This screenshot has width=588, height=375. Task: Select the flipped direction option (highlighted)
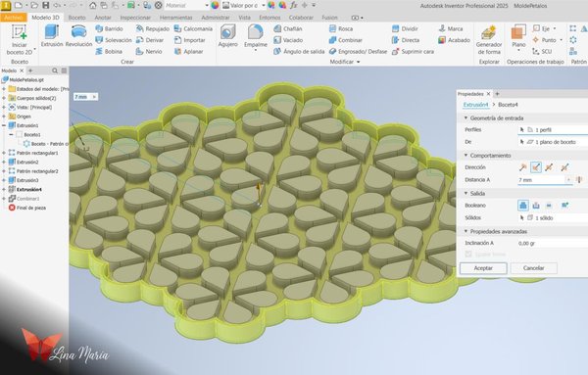[x=536, y=167]
